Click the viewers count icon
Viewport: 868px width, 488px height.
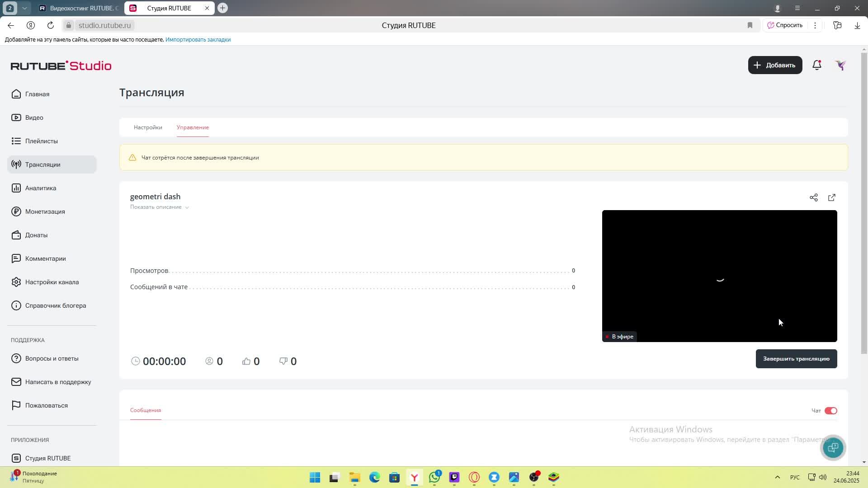[x=209, y=361]
